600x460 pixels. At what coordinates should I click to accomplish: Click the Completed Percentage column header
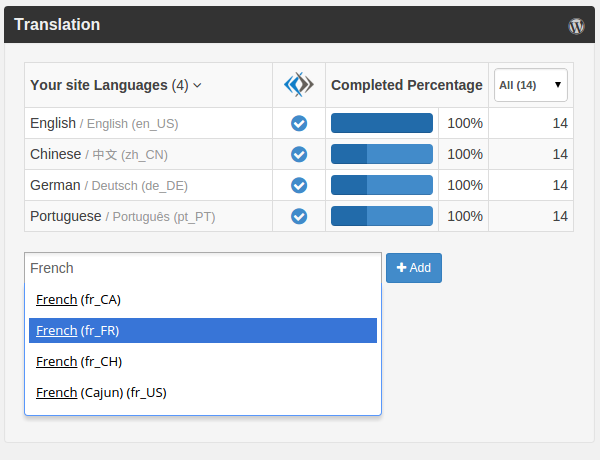406,85
